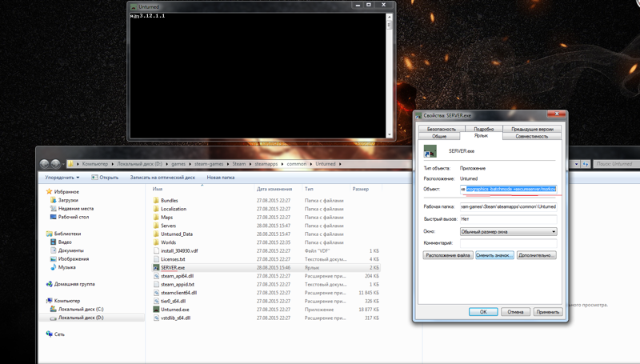This screenshot has width=640, height=364.
Task: Switch to the Безопасность tab
Action: (x=442, y=129)
